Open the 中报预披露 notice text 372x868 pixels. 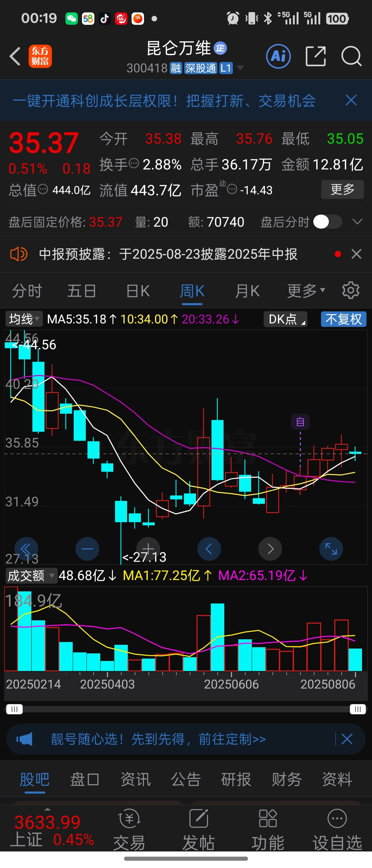(168, 254)
